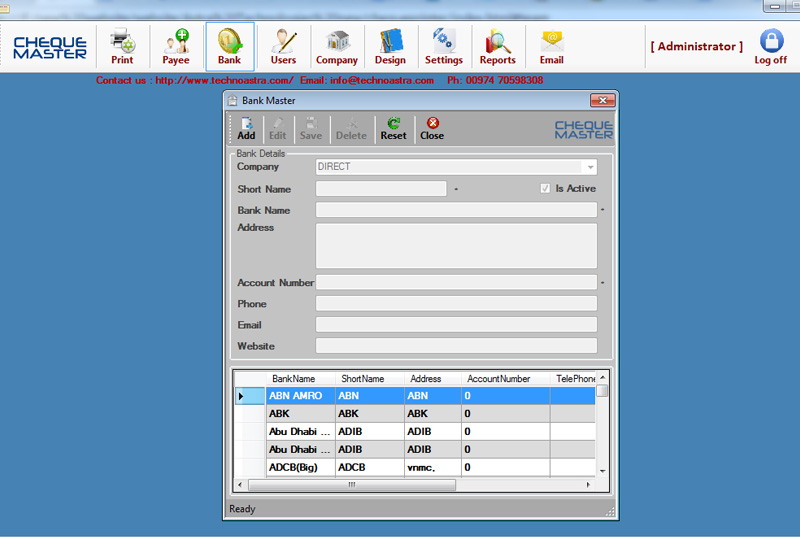This screenshot has width=800, height=538.
Task: Open the Email module
Action: pos(552,46)
